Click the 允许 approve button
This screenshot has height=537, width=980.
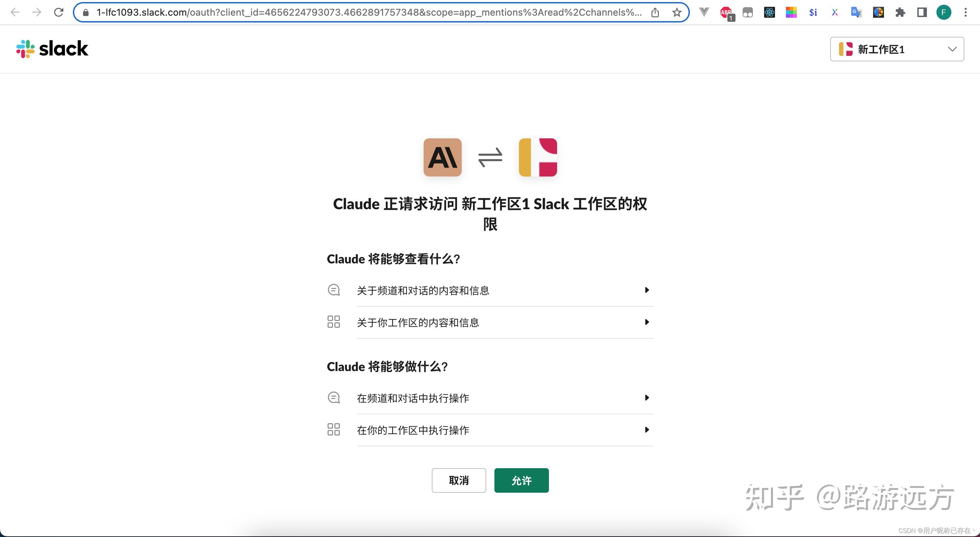(x=521, y=480)
